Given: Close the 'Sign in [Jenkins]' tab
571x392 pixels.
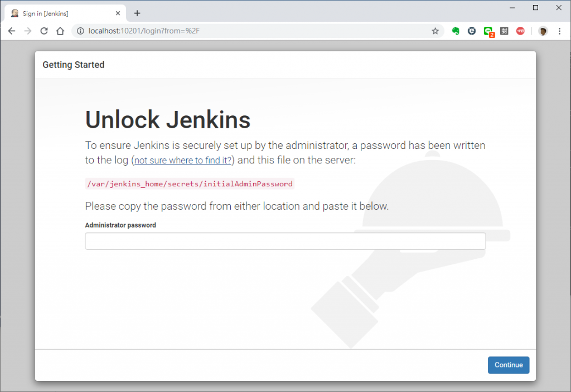Looking at the screenshot, I should click(x=118, y=13).
